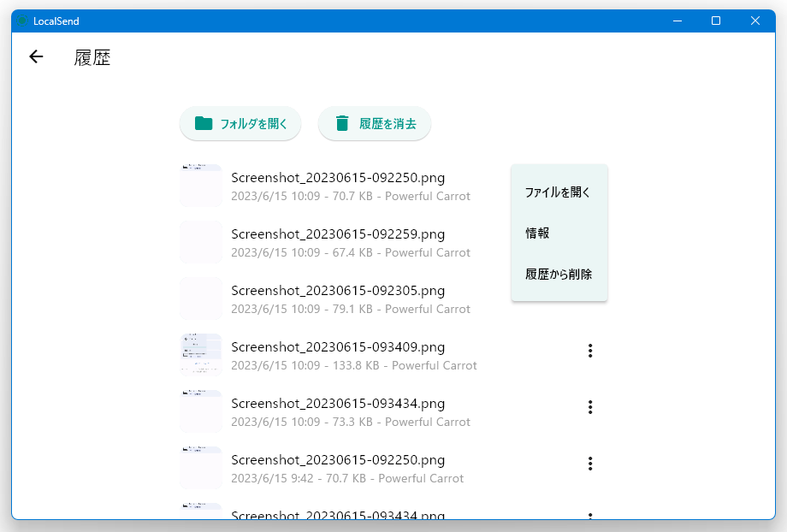Click the 履歴を消去 button
Image resolution: width=787 pixels, height=532 pixels.
(375, 123)
